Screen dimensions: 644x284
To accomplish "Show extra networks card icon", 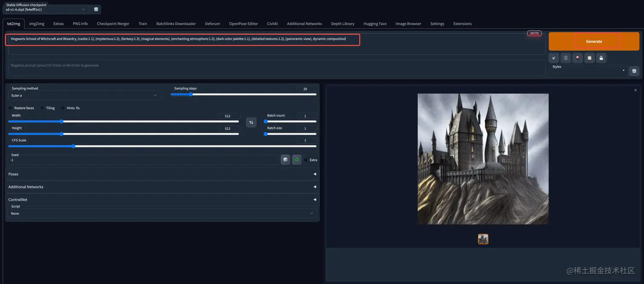I will pyautogui.click(x=578, y=58).
